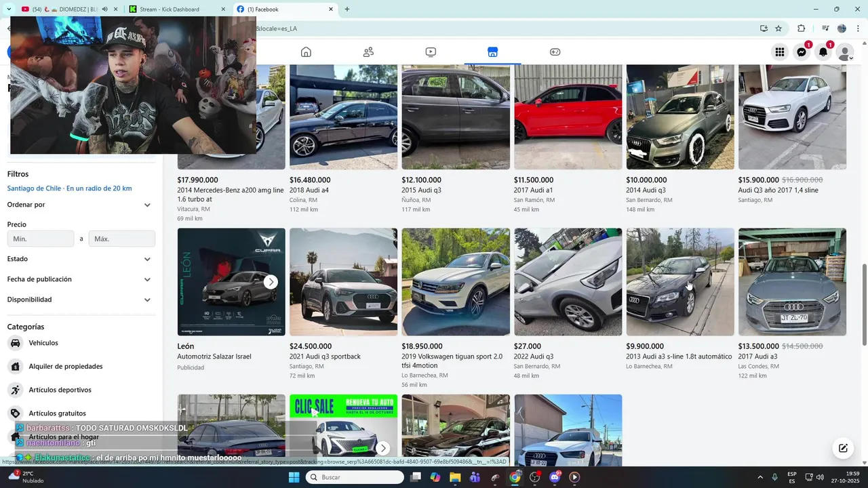This screenshot has width=868, height=488.
Task: Open the 2021 Audi q3 sportback thumbnail
Action: click(343, 282)
